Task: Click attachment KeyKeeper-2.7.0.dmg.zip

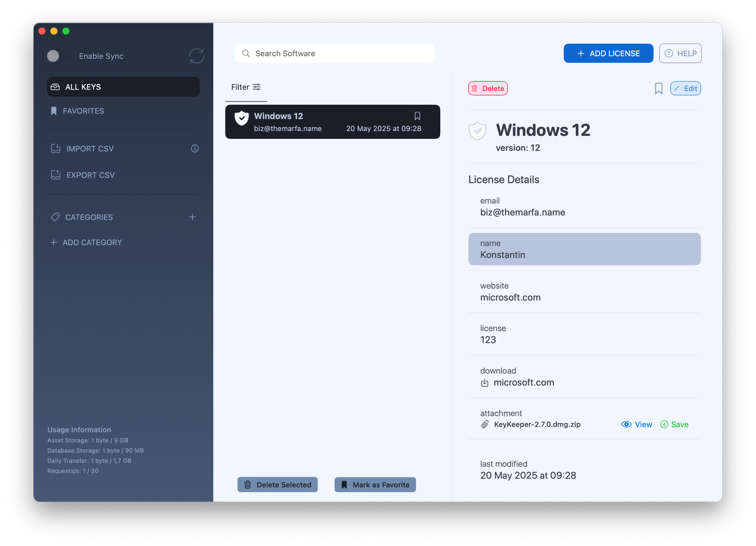Action: pyautogui.click(x=537, y=425)
